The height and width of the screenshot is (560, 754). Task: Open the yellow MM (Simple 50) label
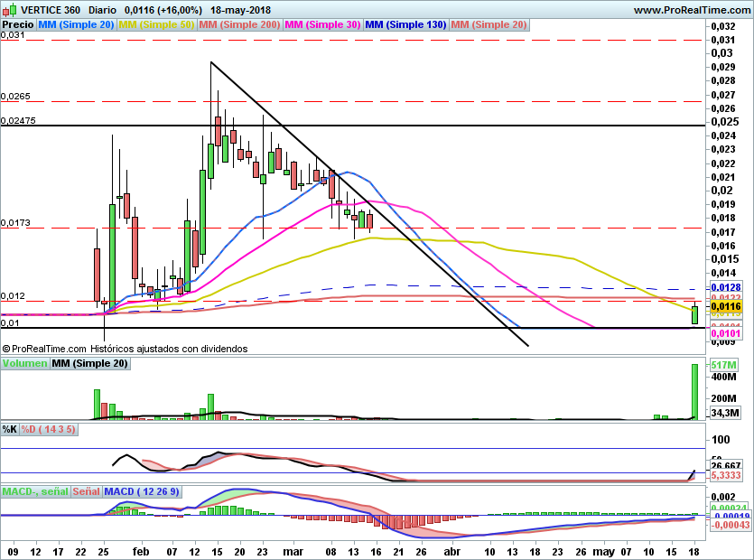[156, 24]
